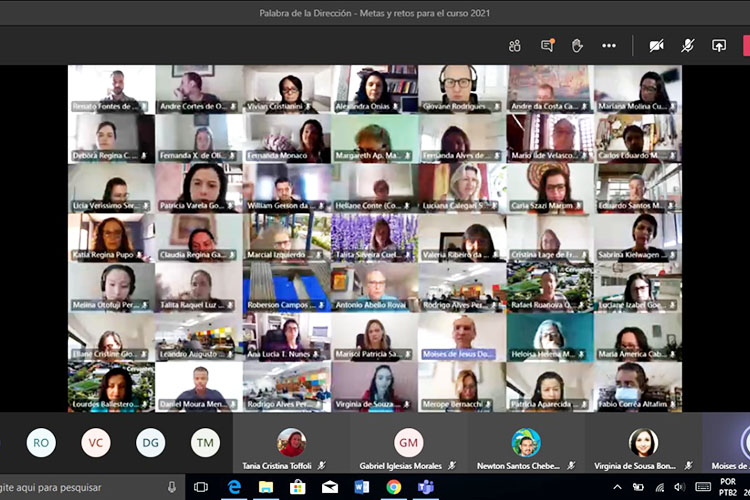Screen dimensions: 750x500
Task: Turn the camera on
Action: [x=657, y=46]
